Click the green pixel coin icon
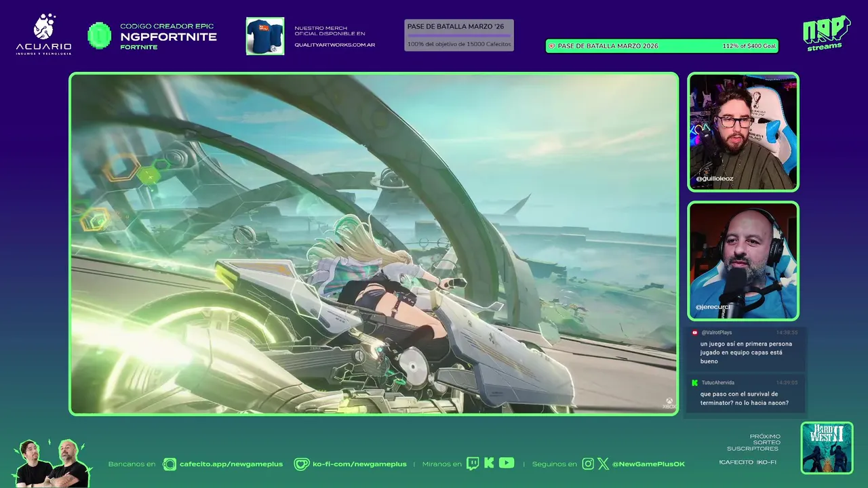 100,36
